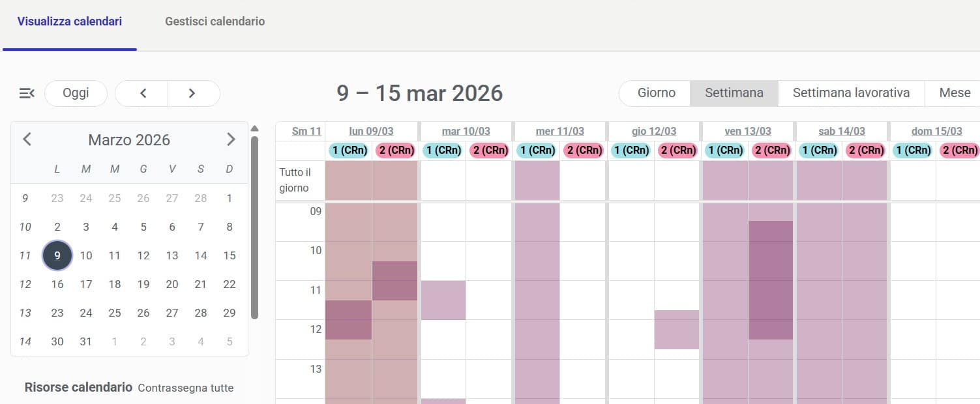
Task: Show next month in mini calendar
Action: point(230,139)
